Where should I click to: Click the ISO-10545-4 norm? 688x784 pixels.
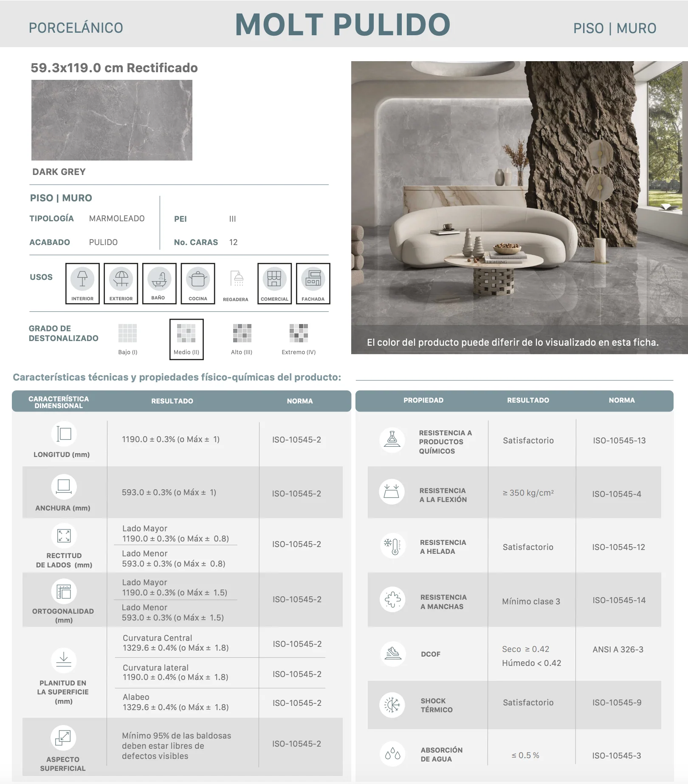pos(617,494)
